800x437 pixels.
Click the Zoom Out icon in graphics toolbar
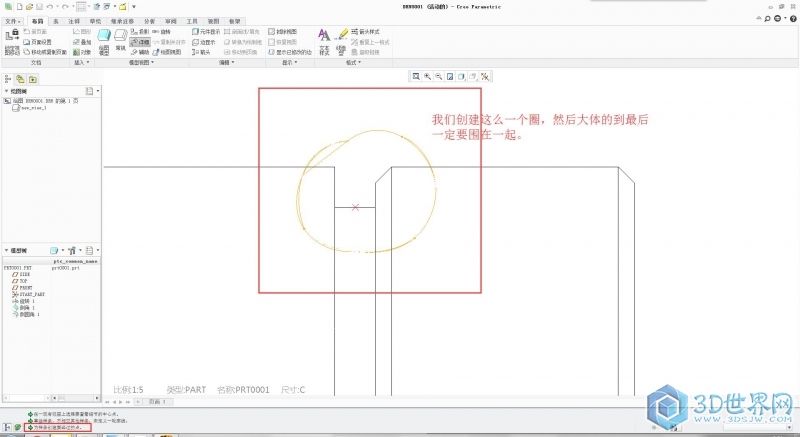coord(438,76)
